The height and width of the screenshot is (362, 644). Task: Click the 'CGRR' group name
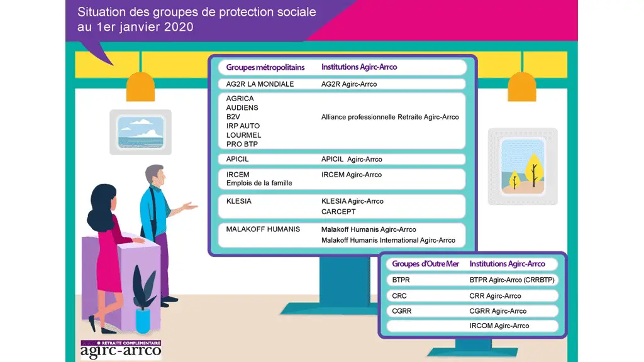402,311
